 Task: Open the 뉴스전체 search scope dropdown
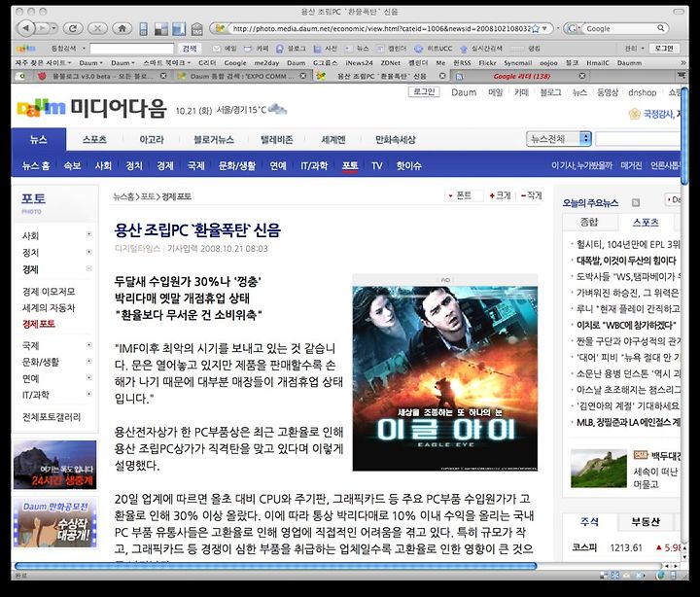pos(558,139)
